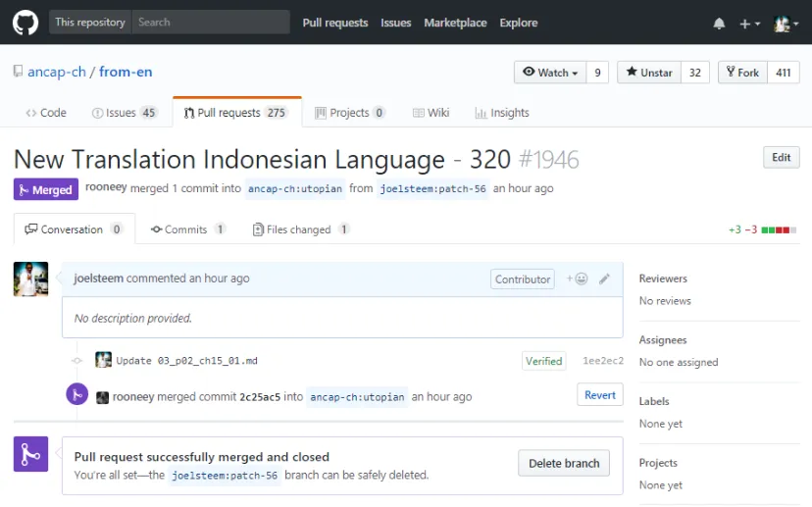
Task: Click the purple Merged status badge
Action: 46,189
